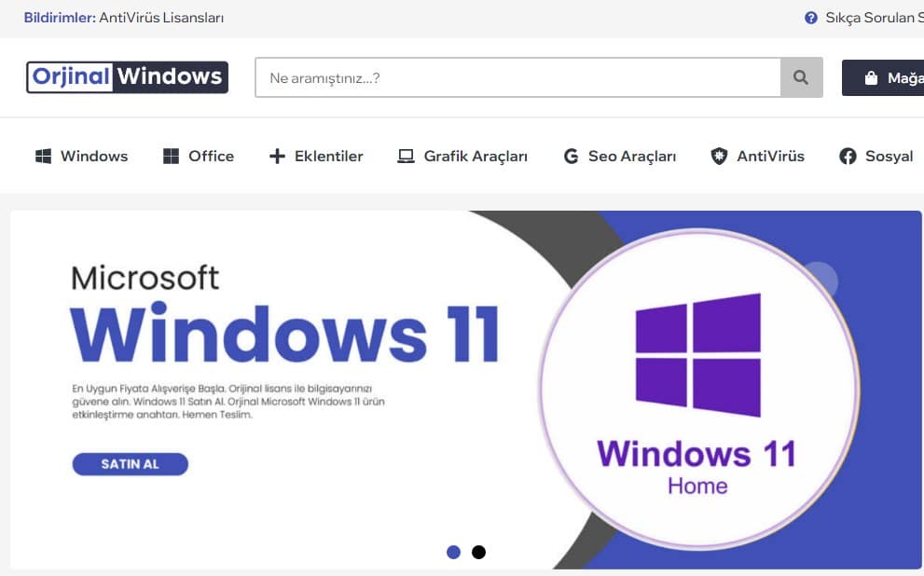Viewport: 924px width, 576px height.
Task: Click the laptop icon beside Grafik Araçları
Action: click(406, 156)
